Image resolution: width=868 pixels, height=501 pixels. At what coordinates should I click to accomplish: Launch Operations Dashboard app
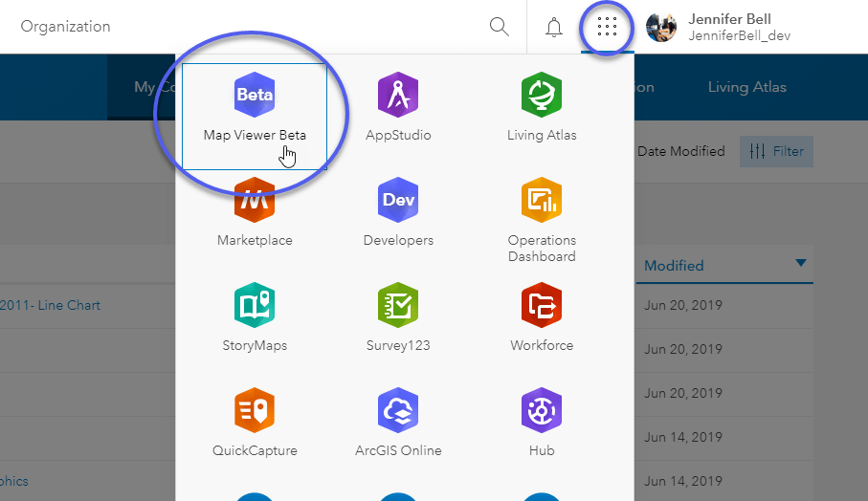pyautogui.click(x=542, y=220)
